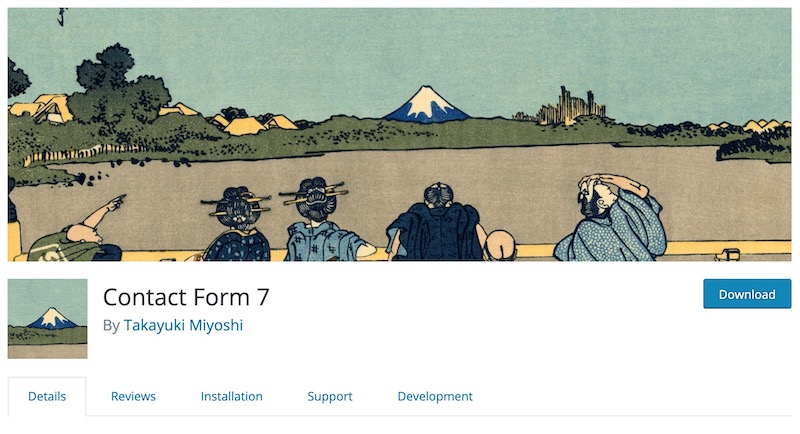Click the man holding his head
The width and height of the screenshot is (800, 434).
(610, 218)
